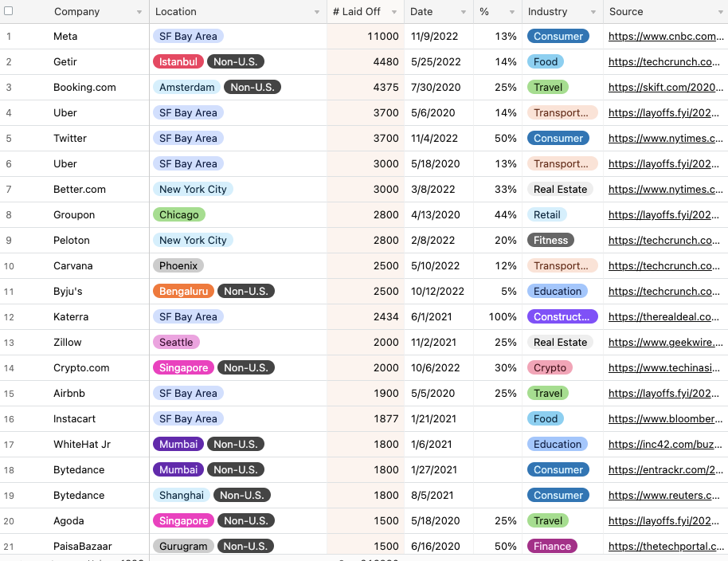Open the Location column dropdown menu
The width and height of the screenshot is (728, 561).
pos(315,11)
